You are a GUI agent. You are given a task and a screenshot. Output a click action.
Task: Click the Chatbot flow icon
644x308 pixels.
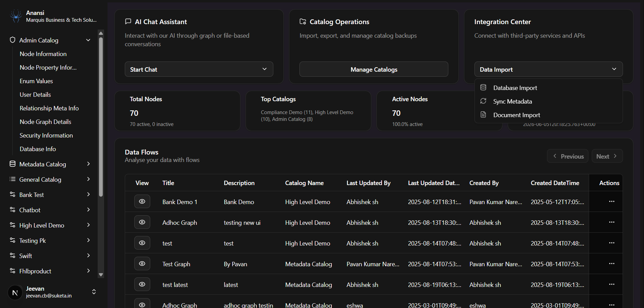click(x=13, y=210)
